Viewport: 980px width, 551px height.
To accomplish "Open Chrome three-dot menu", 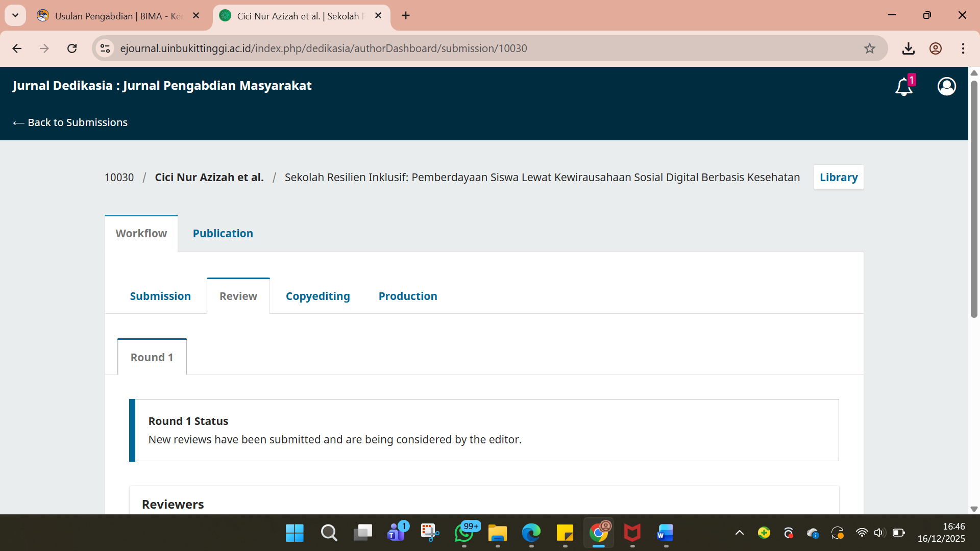I will pos(963,48).
